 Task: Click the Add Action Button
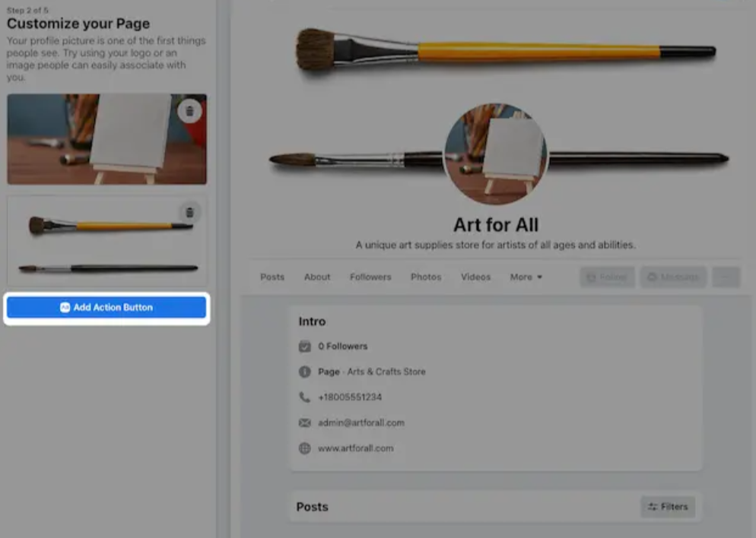tap(106, 307)
